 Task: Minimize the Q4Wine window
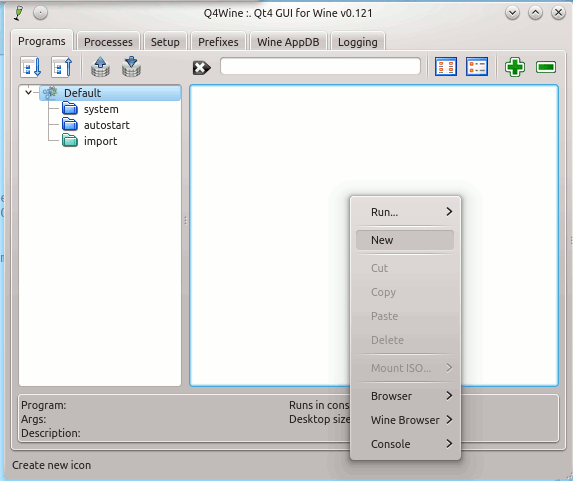point(512,13)
